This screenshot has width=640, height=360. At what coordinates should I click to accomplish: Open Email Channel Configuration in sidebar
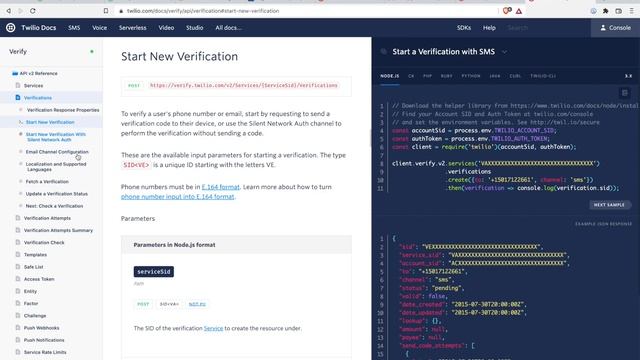coord(57,152)
